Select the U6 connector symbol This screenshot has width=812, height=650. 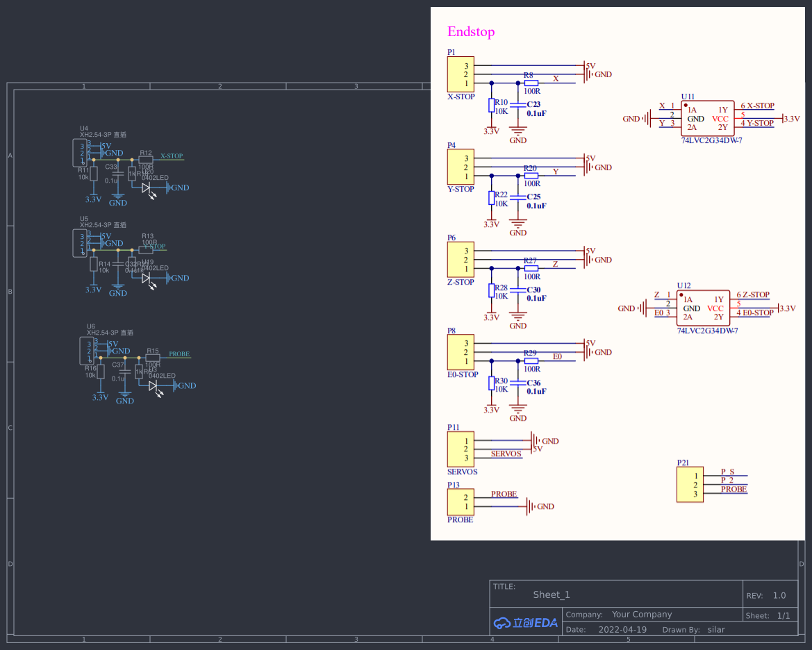pyautogui.click(x=87, y=351)
